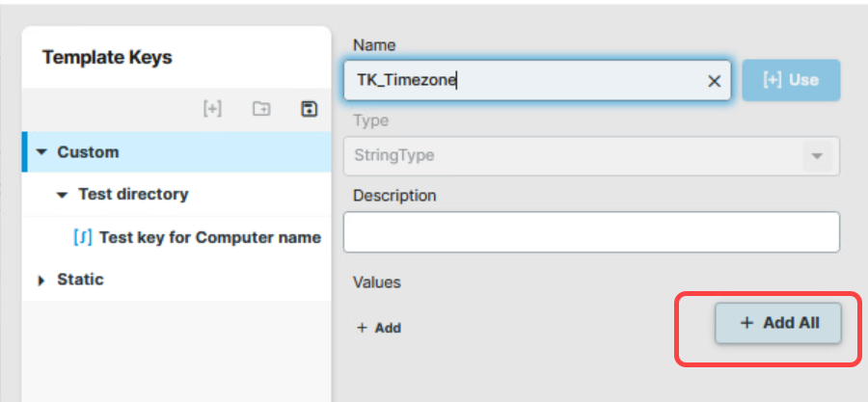Image resolution: width=868 pixels, height=402 pixels.
Task: Select Test key for Computer name
Action: click(209, 237)
